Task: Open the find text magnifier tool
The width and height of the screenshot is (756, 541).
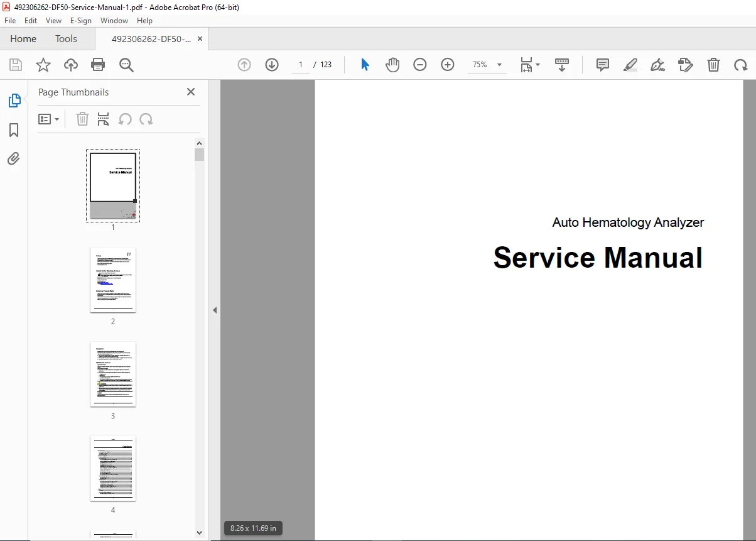Action: (x=127, y=65)
